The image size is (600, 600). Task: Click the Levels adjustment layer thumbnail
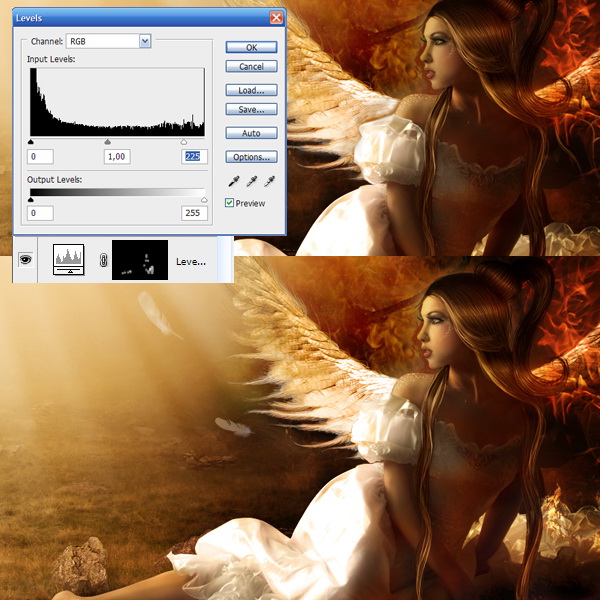click(x=68, y=260)
